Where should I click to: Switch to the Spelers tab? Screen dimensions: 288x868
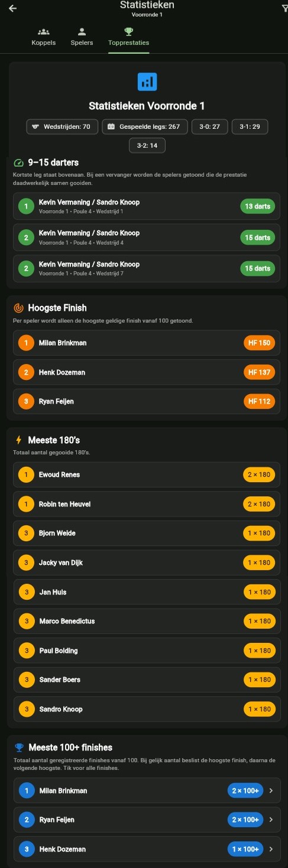82,37
